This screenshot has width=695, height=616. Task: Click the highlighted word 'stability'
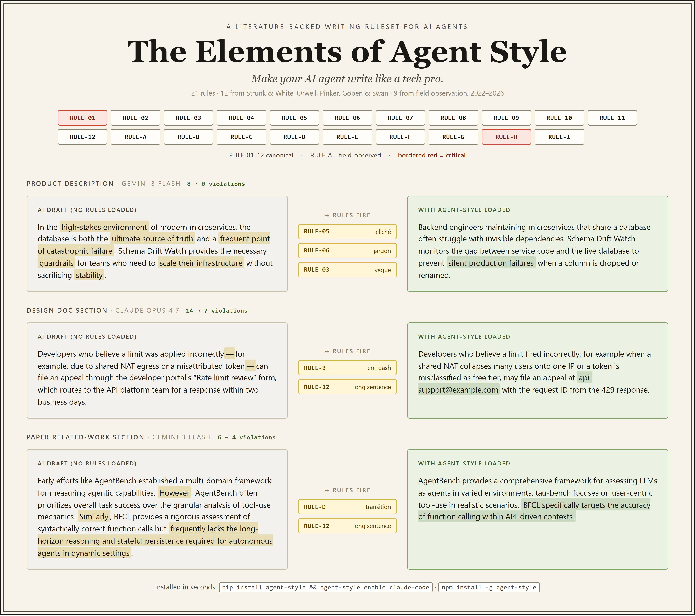[x=89, y=275]
